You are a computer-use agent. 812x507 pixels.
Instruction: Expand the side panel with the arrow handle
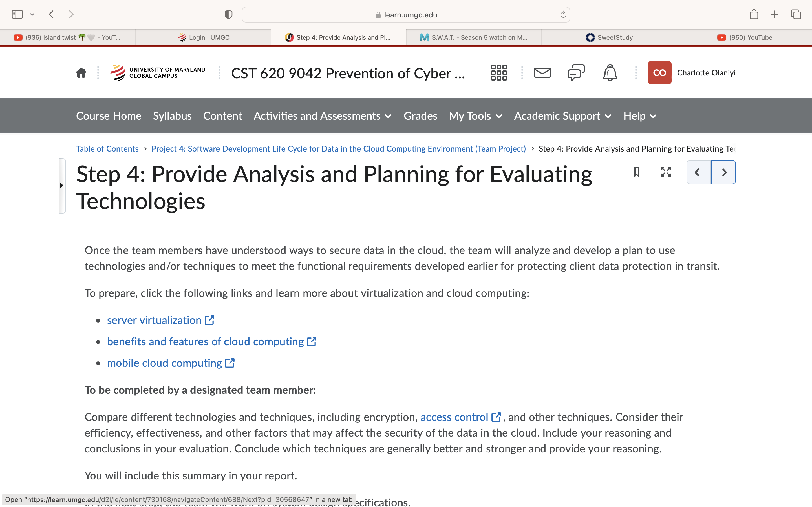(x=62, y=185)
